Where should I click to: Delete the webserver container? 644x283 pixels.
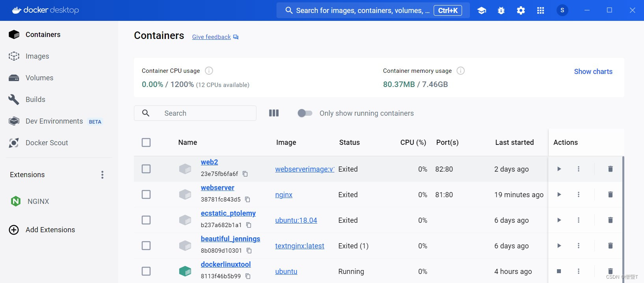[x=610, y=194]
